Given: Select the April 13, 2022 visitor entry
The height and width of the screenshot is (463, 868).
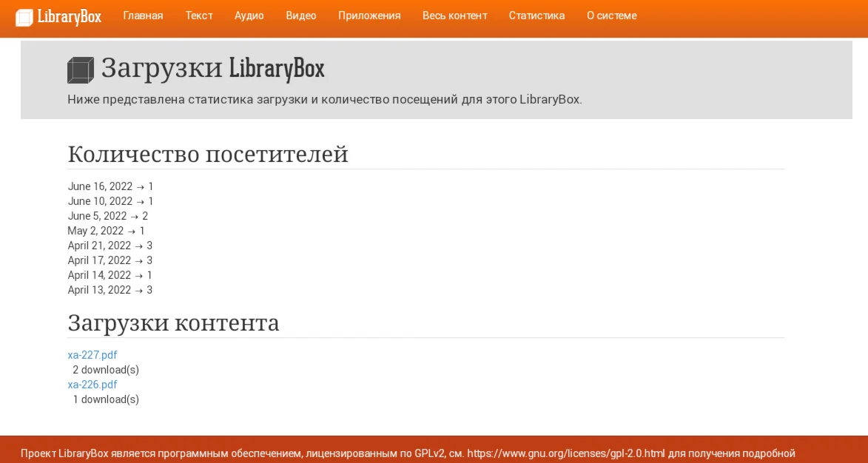Looking at the screenshot, I should [x=110, y=291].
